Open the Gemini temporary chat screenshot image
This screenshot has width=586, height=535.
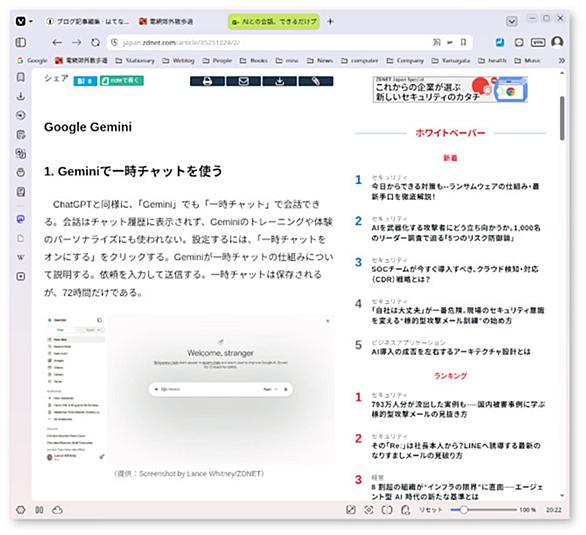pyautogui.click(x=189, y=390)
